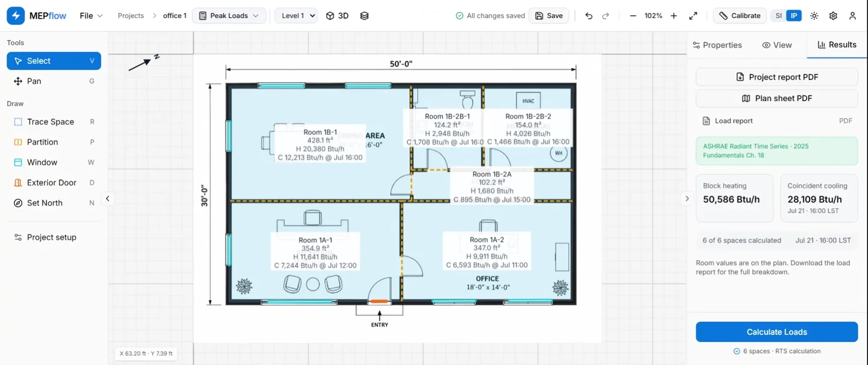
Task: Click "6 spaces · RTS calculation" note
Action: [x=776, y=351]
